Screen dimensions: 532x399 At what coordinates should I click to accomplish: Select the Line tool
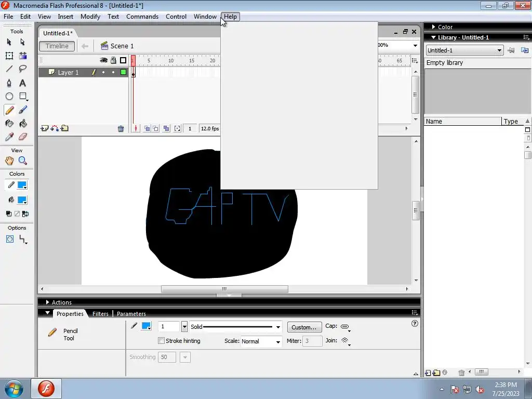(x=9, y=69)
